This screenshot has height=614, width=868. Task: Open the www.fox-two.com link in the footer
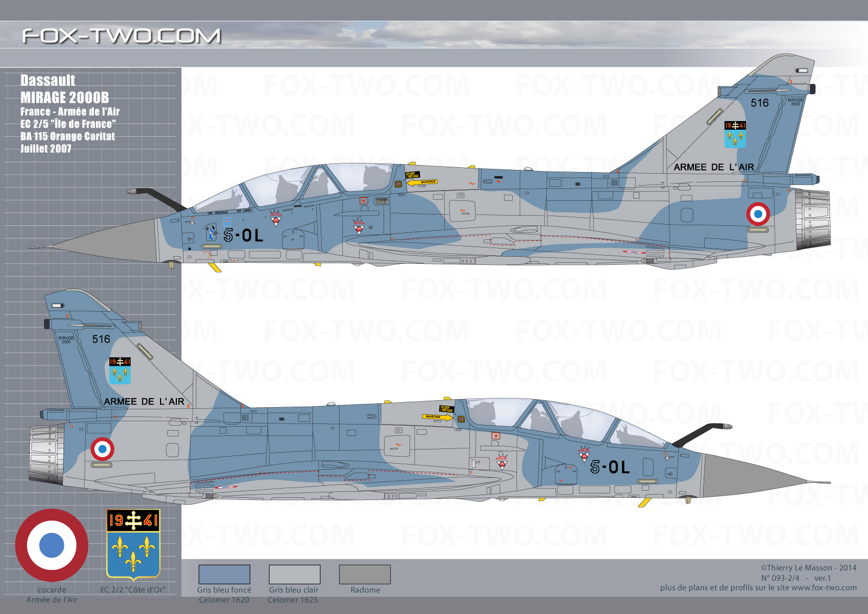(x=824, y=588)
